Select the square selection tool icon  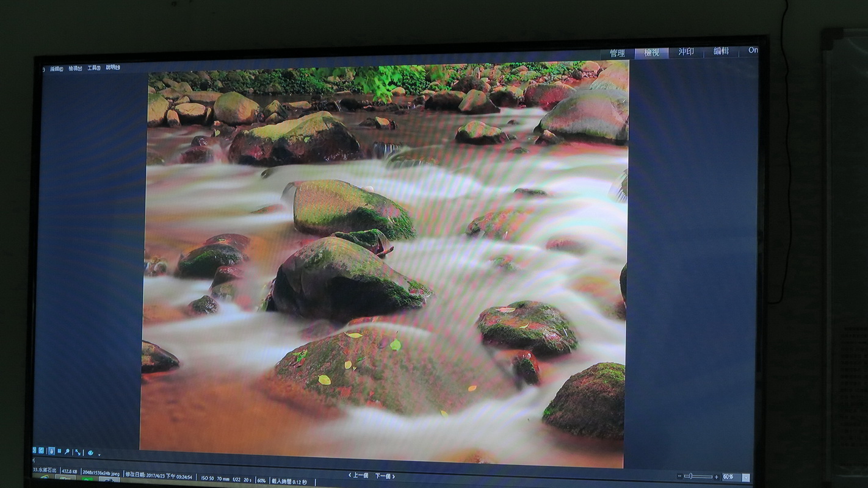[x=59, y=451]
